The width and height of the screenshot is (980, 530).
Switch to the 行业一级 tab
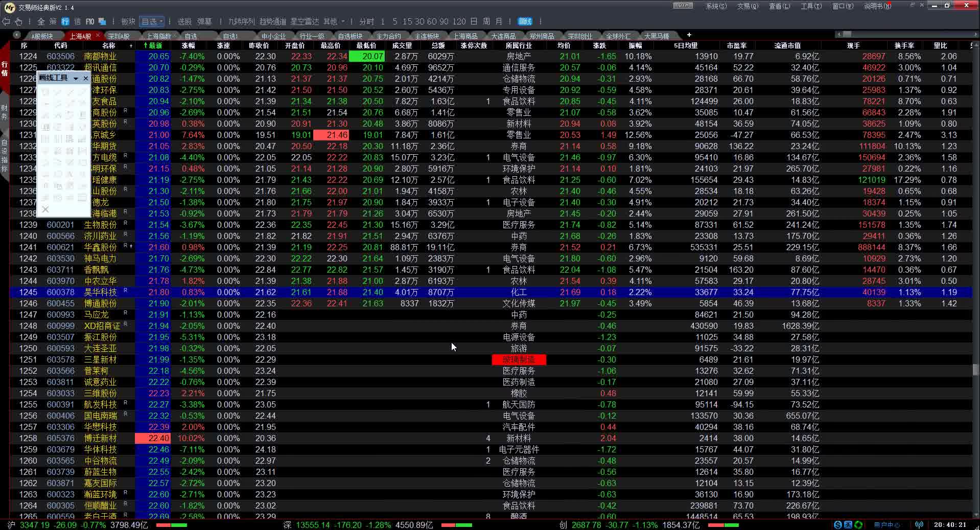coord(312,36)
